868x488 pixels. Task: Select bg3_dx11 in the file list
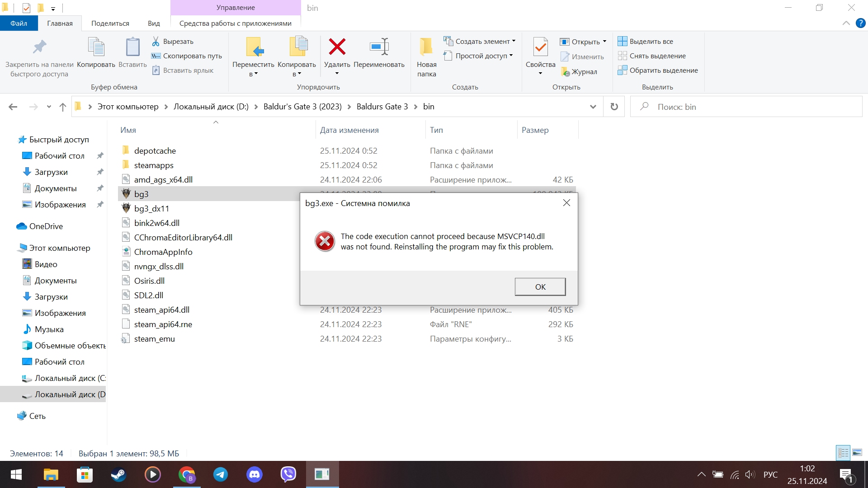[x=151, y=208]
